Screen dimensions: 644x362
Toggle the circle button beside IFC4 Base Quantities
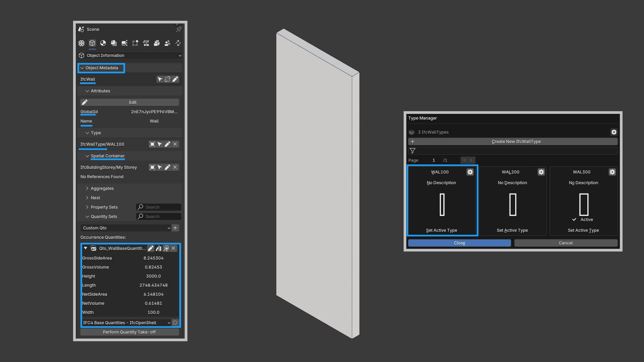[175, 323]
